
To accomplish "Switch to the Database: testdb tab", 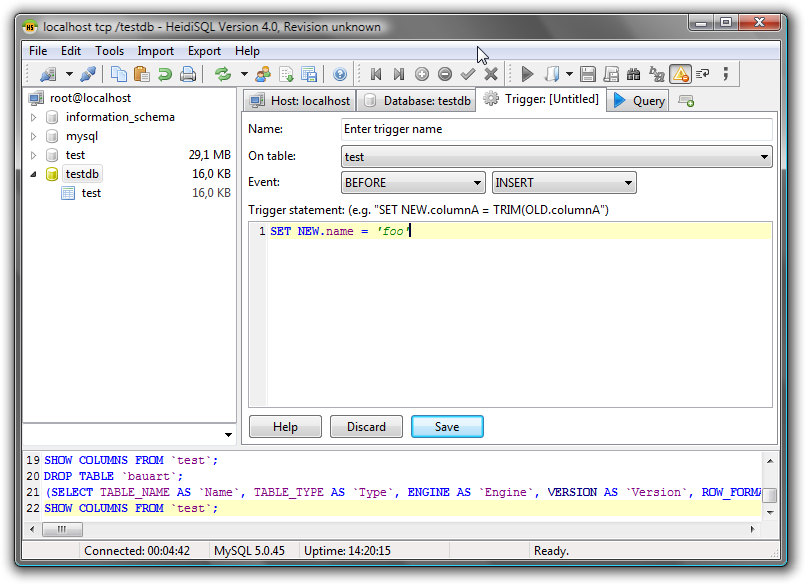I will click(x=417, y=101).
